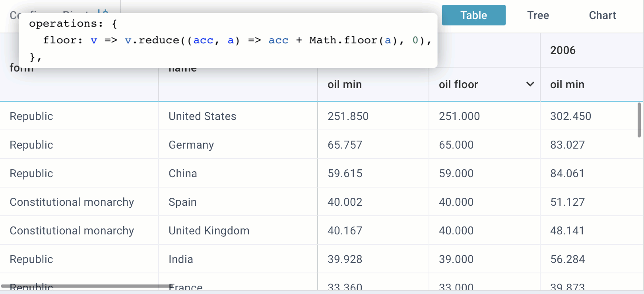Click India's 2006 oil min value 56.284
Viewport: 644px width, 294px height.
pyautogui.click(x=567, y=259)
